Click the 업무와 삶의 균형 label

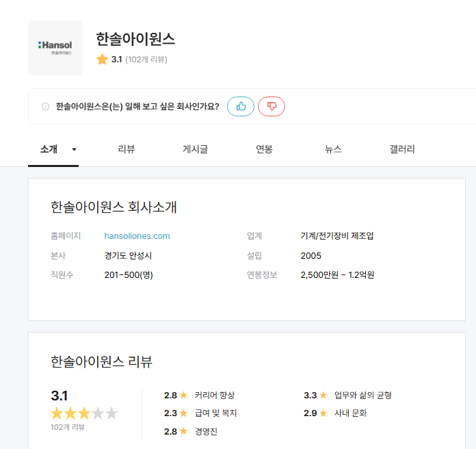coord(362,395)
